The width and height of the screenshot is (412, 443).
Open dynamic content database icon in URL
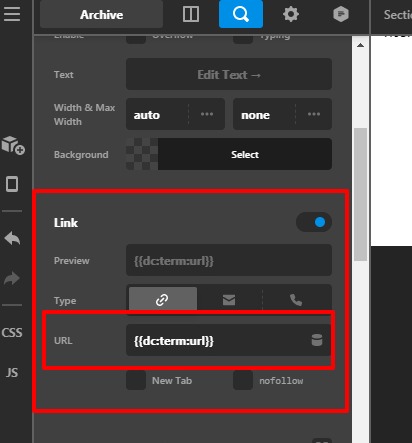click(x=317, y=340)
